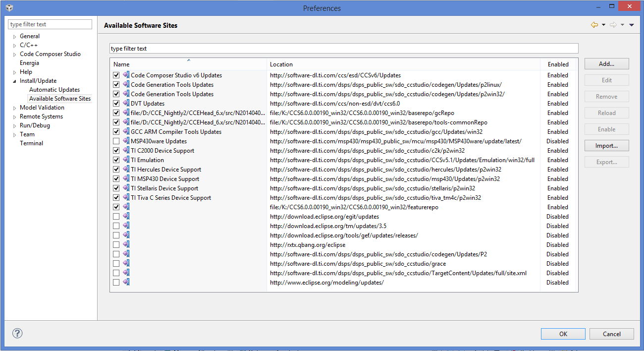Image resolution: width=644 pixels, height=351 pixels.
Task: Expand the Remote Systems node
Action: pyautogui.click(x=14, y=117)
